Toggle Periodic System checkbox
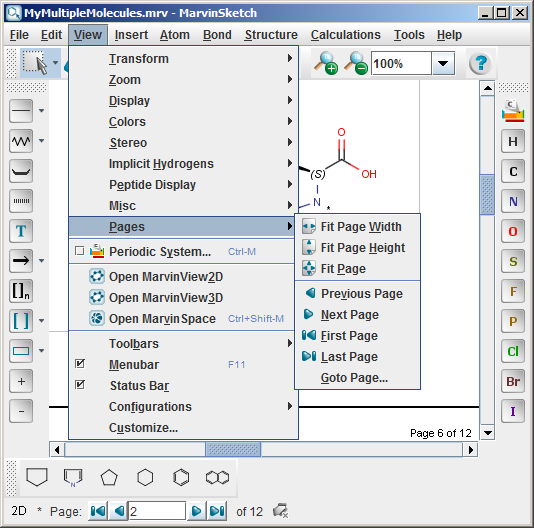 point(79,251)
